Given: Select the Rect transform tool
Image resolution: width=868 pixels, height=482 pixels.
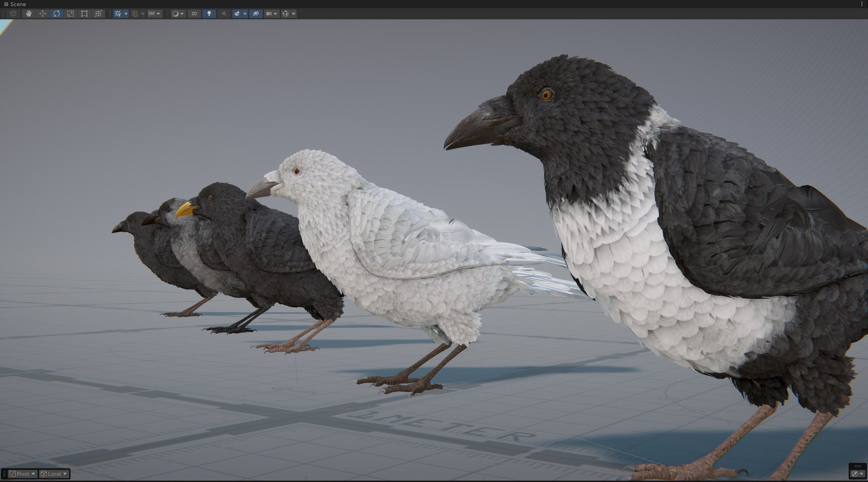Looking at the screenshot, I should [84, 14].
